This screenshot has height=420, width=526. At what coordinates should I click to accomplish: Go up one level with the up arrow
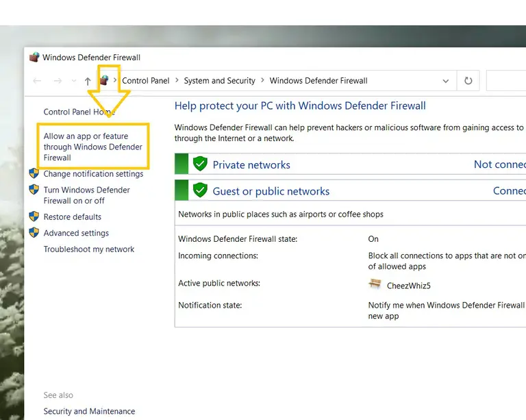click(x=88, y=81)
